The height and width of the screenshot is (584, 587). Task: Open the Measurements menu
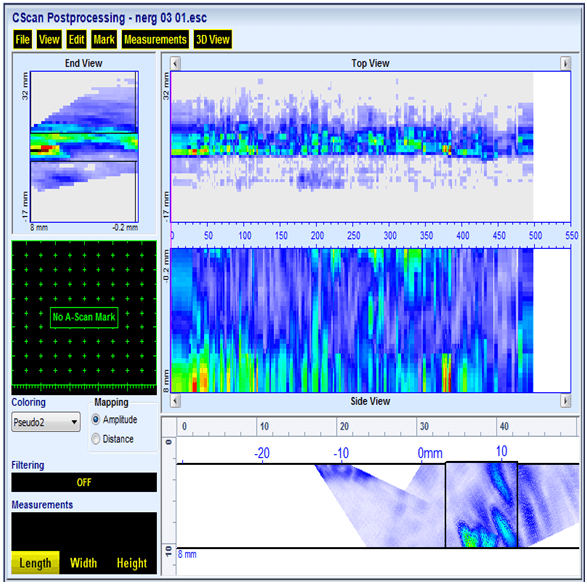pyautogui.click(x=155, y=39)
